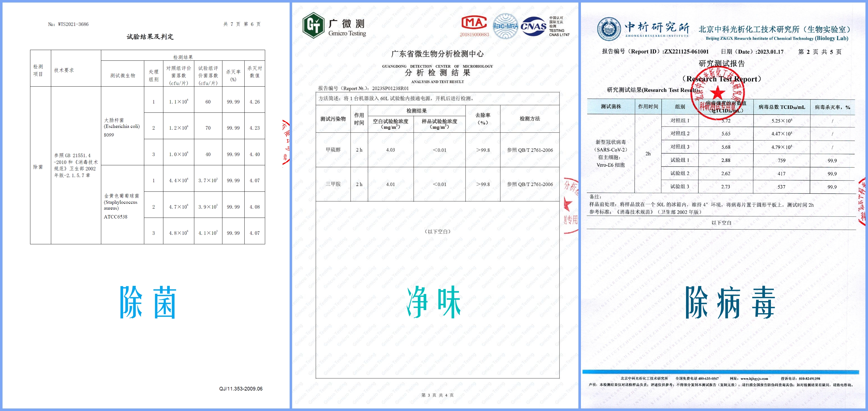
Task: Click the red MA certification mark
Action: [x=474, y=23]
